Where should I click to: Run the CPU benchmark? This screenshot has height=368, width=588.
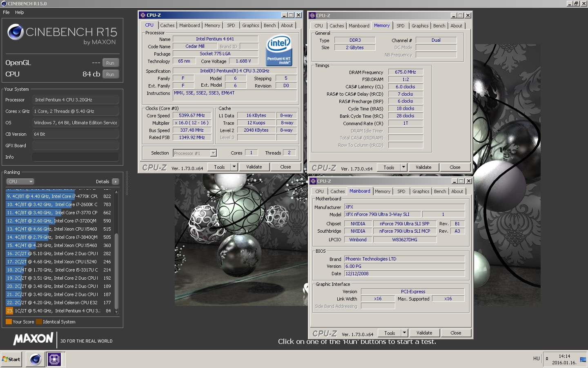pos(110,74)
